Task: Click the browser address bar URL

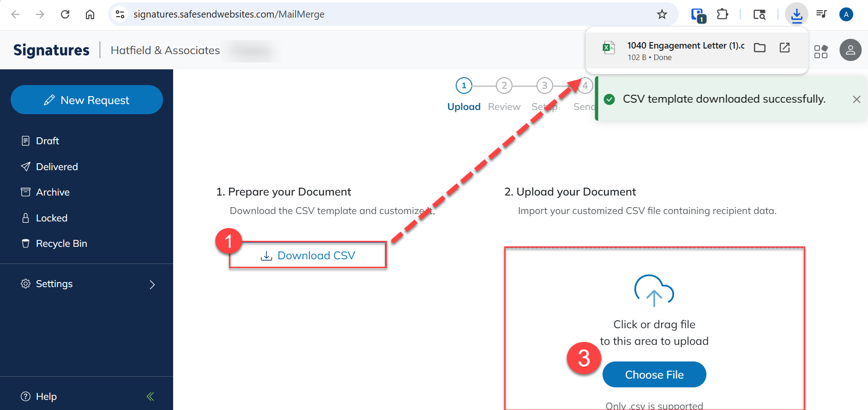Action: coord(229,14)
